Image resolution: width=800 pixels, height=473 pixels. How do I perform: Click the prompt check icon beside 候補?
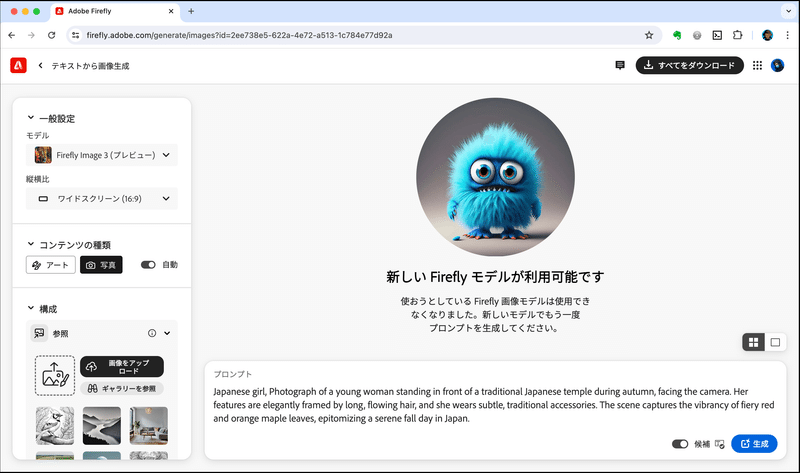[719, 444]
